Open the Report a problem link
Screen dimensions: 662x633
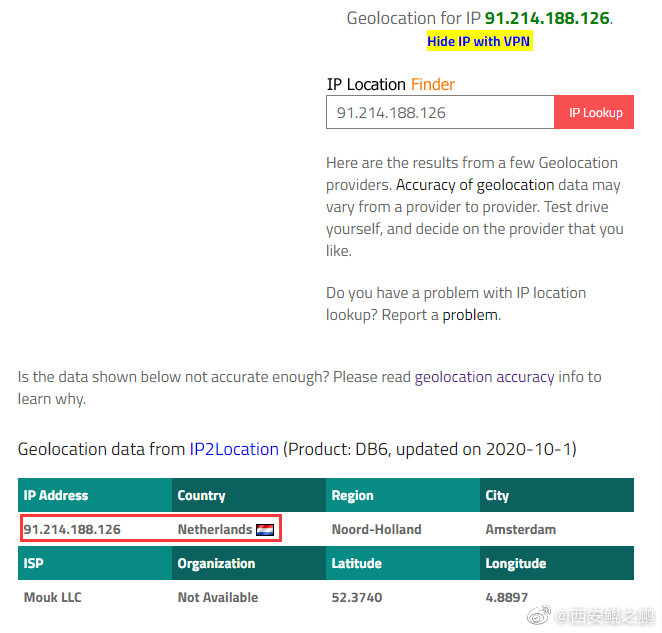[469, 315]
